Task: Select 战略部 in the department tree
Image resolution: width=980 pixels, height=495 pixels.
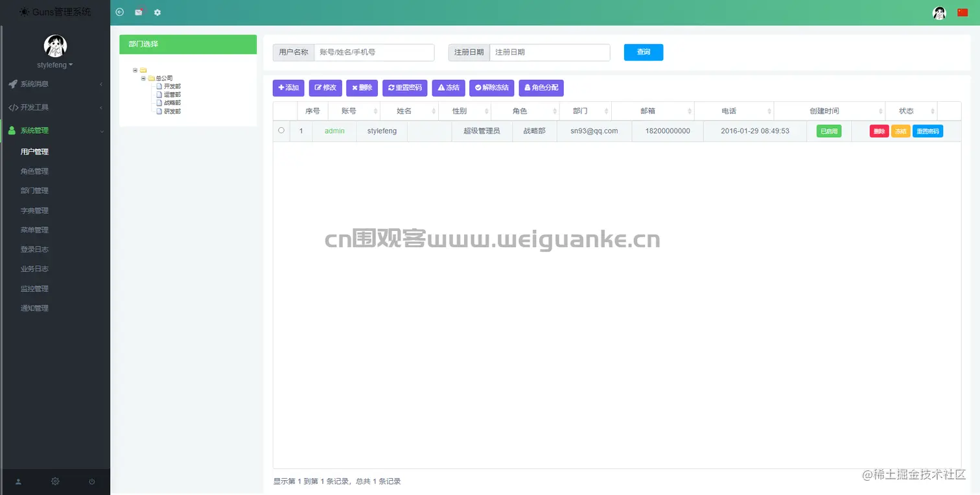Action: tap(172, 103)
